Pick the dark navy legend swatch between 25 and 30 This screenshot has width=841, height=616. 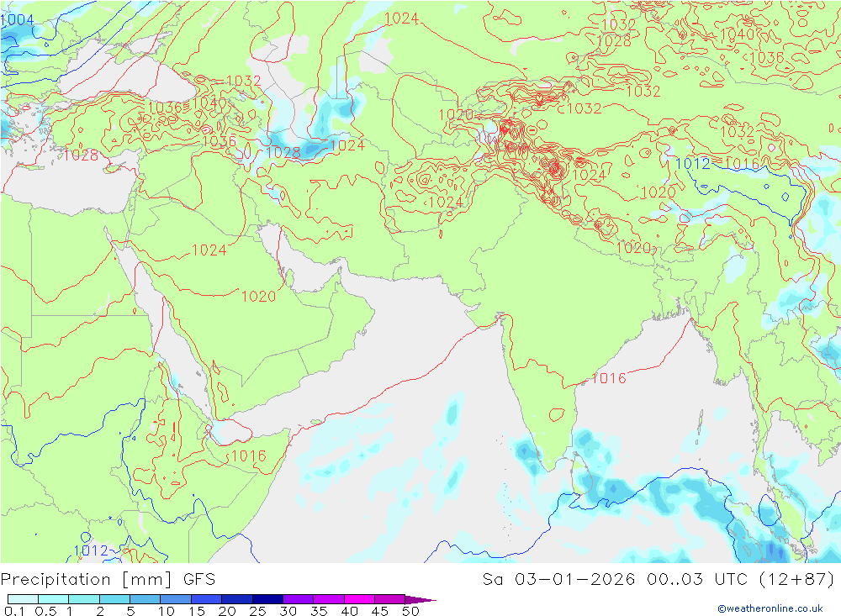pyautogui.click(x=267, y=599)
